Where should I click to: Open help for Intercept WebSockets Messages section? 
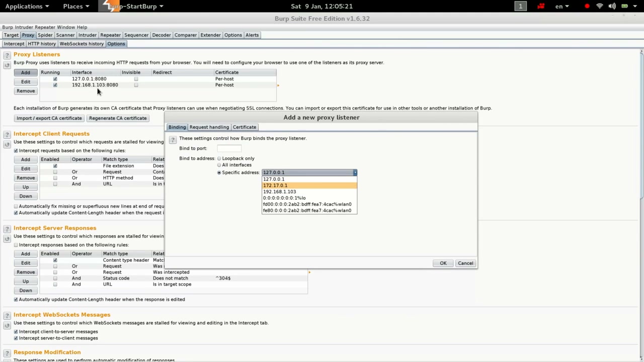(7, 316)
